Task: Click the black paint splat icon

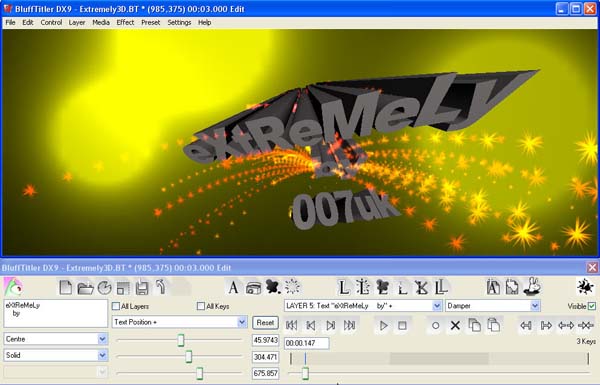Action: click(x=273, y=287)
